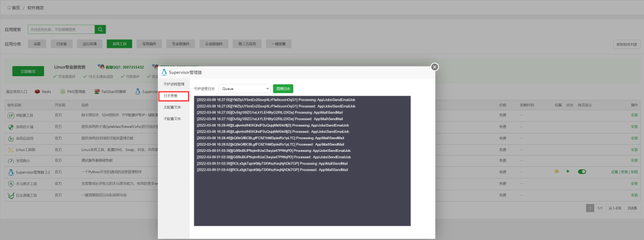Viewport: 644px width, 240px height.
Task: Switch to 子配置文件 tab
Action: (174, 118)
